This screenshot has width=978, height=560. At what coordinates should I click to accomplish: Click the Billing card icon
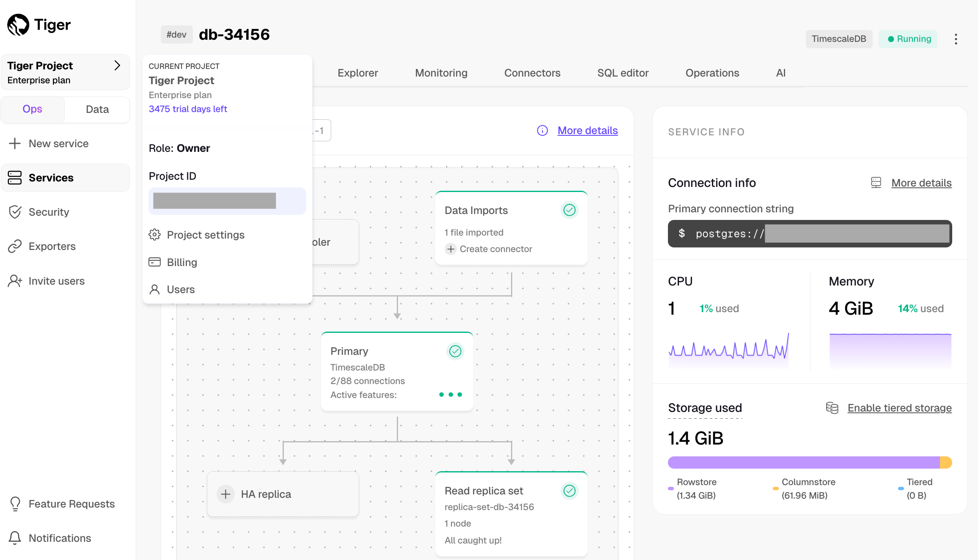[154, 262]
